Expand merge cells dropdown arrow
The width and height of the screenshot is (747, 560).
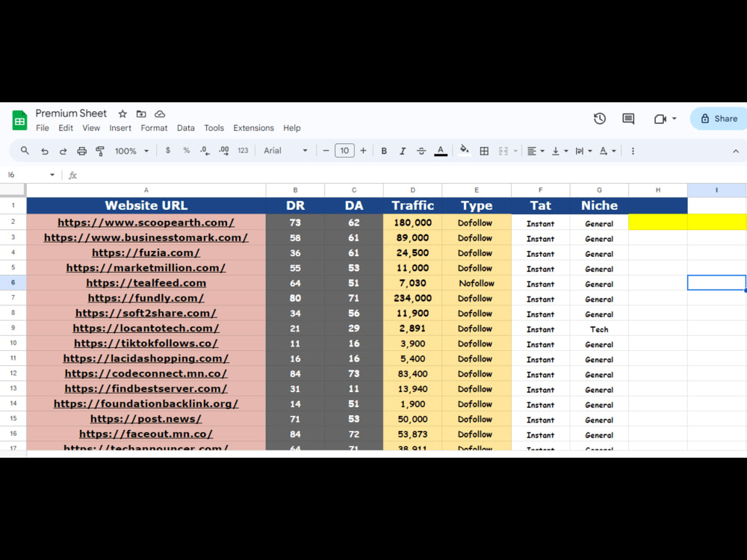(x=515, y=152)
